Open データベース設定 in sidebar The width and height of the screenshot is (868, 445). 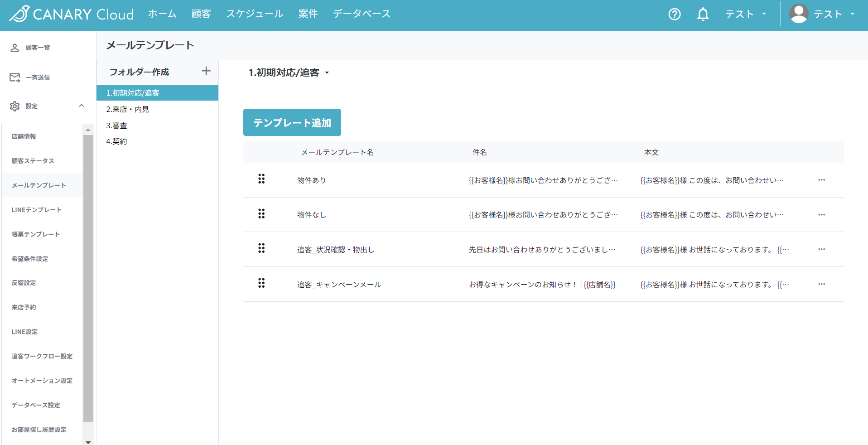(36, 405)
